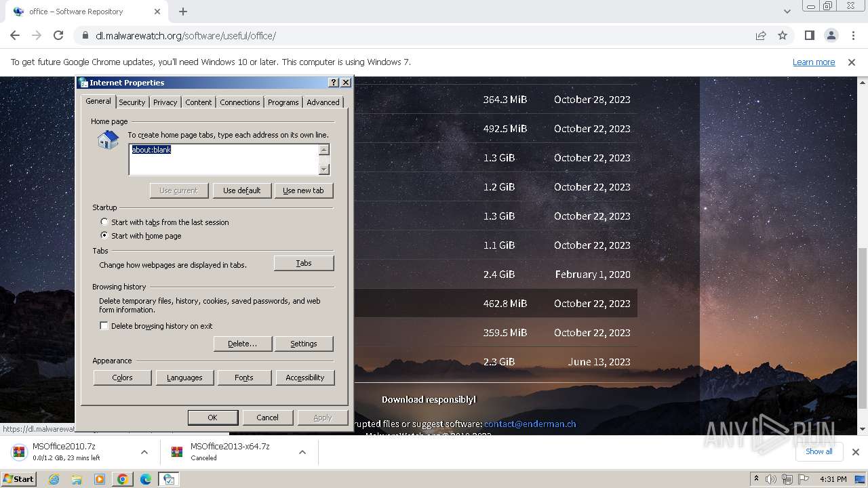Click the Help question mark in Internet Properties
The width and height of the screenshot is (868, 488).
click(333, 82)
